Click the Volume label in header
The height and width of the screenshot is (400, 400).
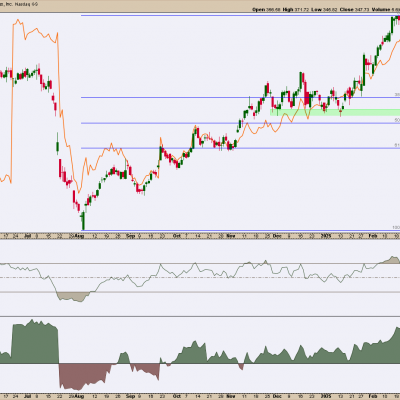click(381, 10)
